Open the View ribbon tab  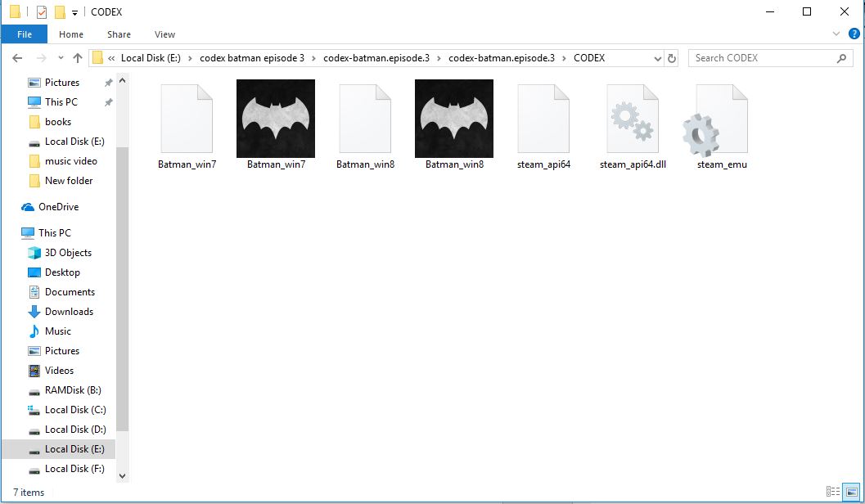click(164, 34)
